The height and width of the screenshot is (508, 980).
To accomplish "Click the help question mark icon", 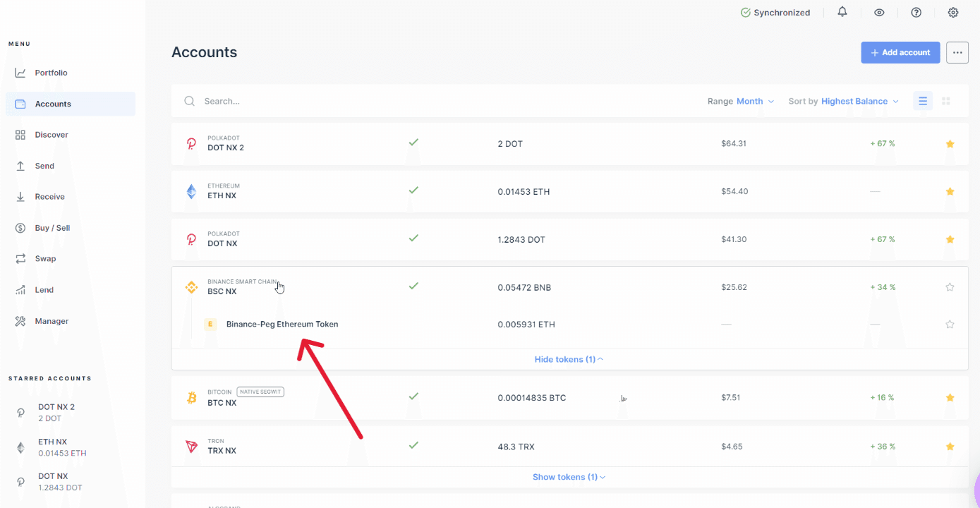I will 917,12.
